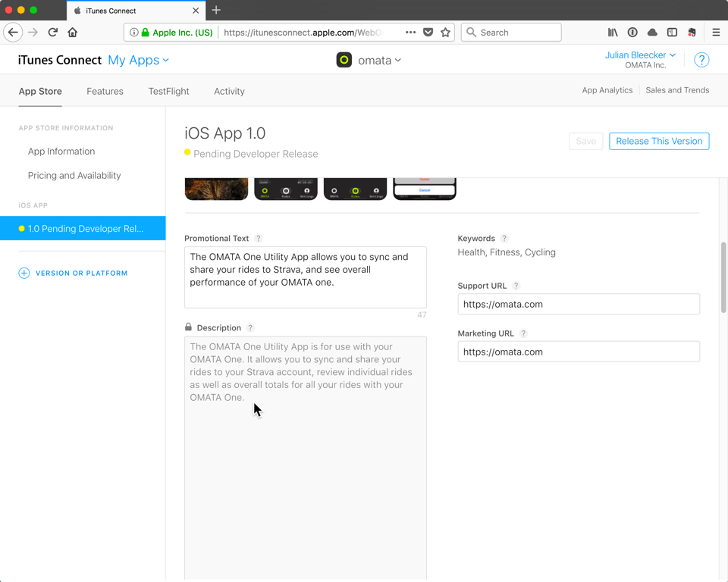
Task: Bookmark this page with the star icon
Action: point(445,33)
